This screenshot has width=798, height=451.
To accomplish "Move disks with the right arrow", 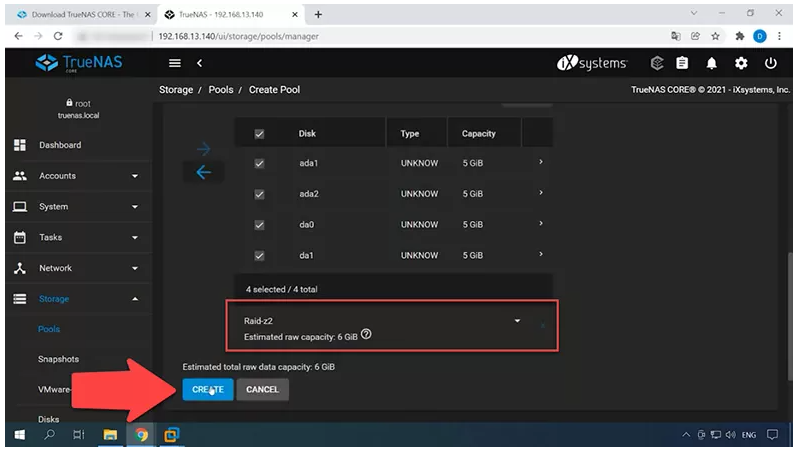I will tap(204, 149).
